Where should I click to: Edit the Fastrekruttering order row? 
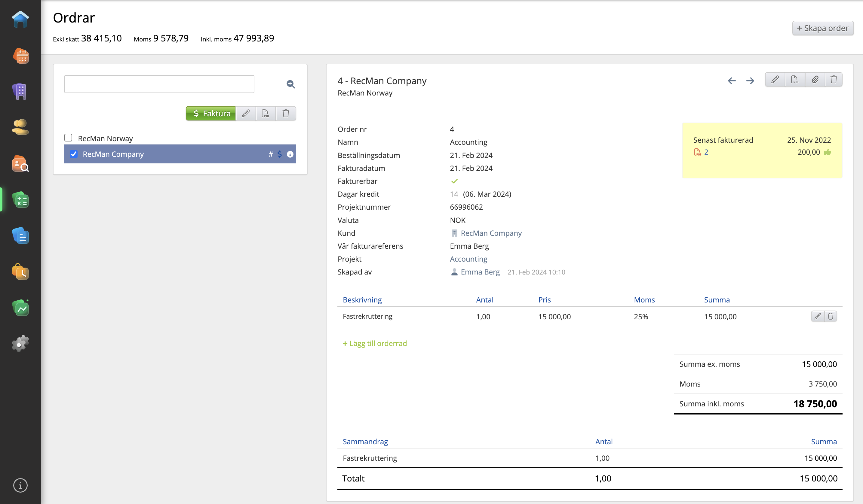[818, 316]
